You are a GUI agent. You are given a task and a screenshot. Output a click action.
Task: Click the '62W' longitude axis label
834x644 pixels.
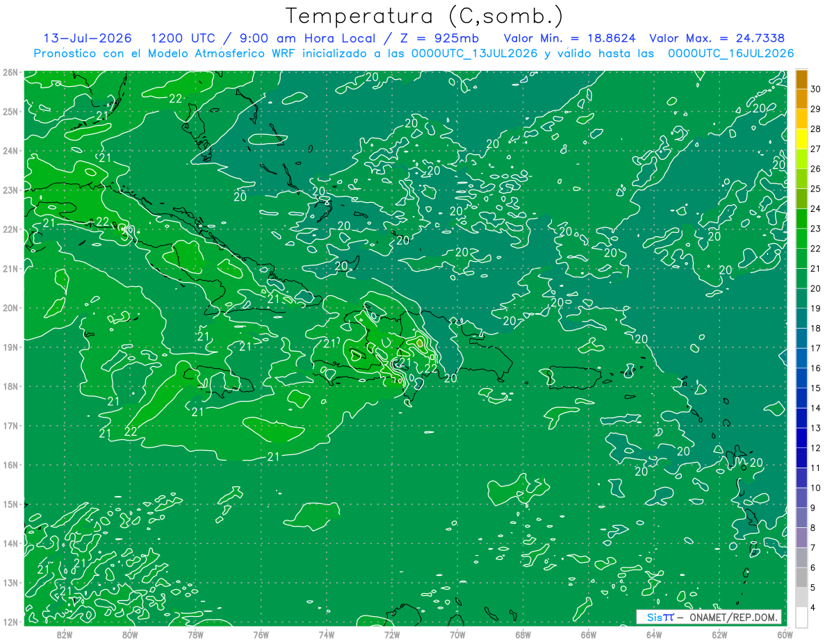pyautogui.click(x=719, y=634)
